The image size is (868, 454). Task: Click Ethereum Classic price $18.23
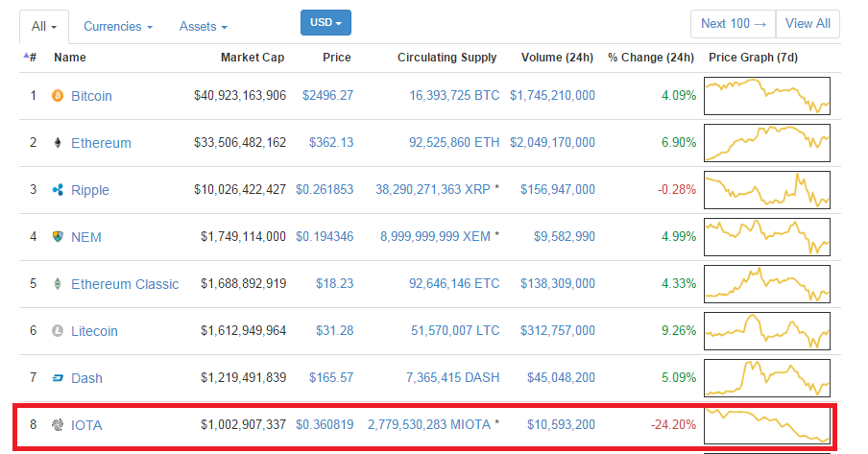click(334, 283)
